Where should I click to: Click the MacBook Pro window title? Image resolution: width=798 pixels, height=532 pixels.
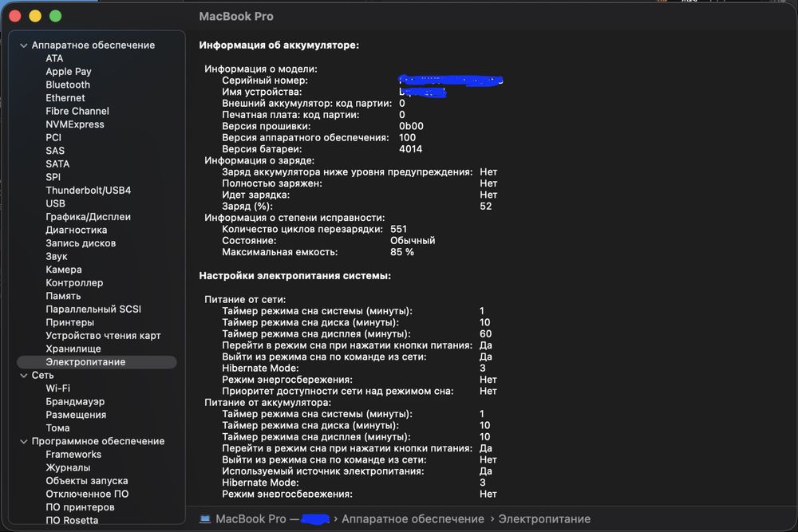click(236, 16)
